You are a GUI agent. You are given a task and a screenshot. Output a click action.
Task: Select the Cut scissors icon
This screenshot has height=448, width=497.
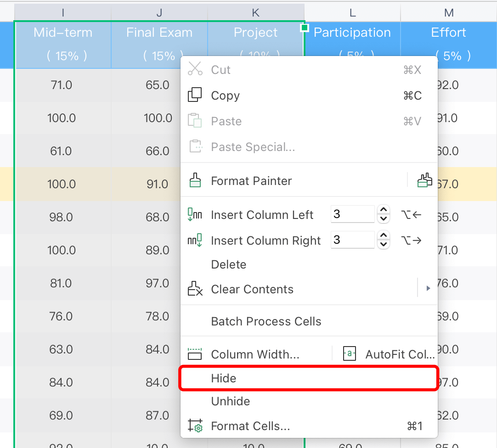coord(195,70)
